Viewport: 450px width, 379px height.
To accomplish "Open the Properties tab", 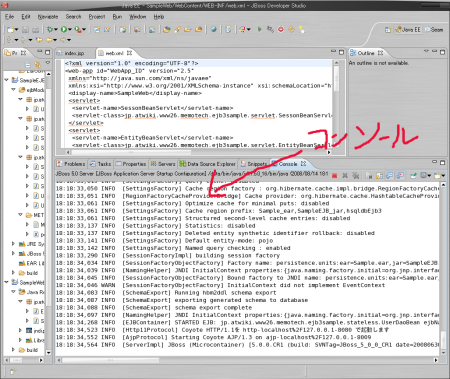I will pos(131,164).
